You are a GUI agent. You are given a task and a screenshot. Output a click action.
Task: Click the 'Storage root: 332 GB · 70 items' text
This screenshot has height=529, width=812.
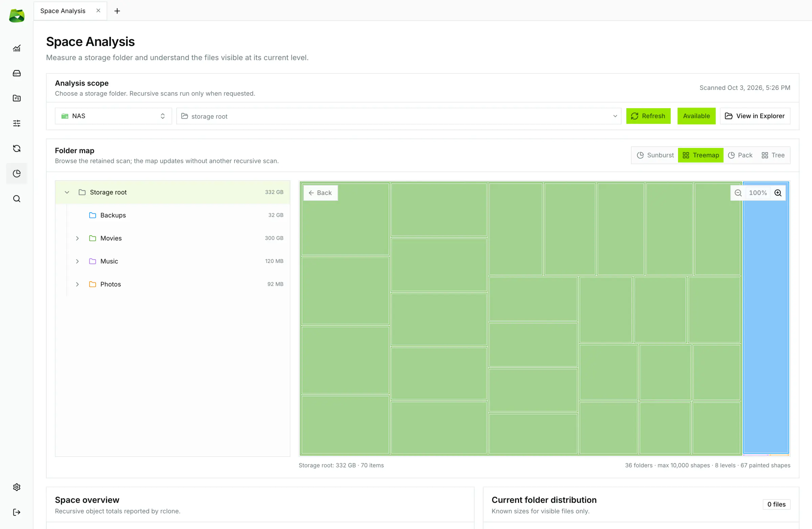(341, 465)
